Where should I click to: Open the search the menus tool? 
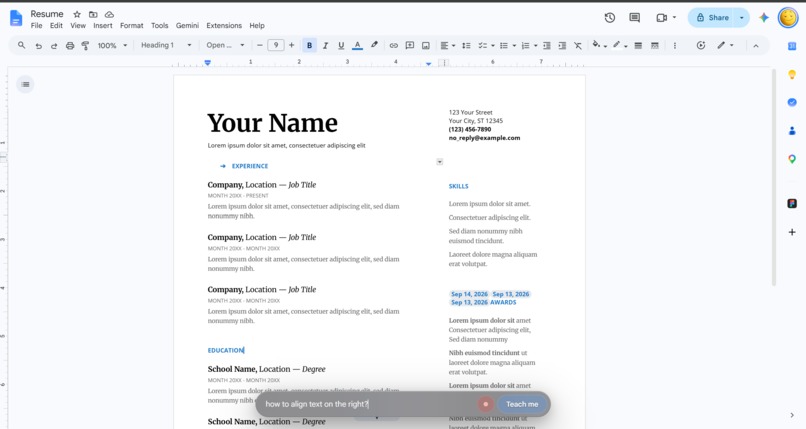22,45
